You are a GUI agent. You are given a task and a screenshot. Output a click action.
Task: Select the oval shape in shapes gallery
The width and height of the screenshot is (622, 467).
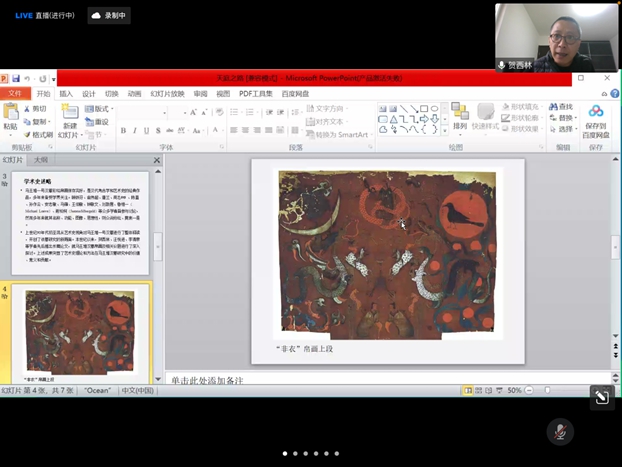[x=434, y=109]
